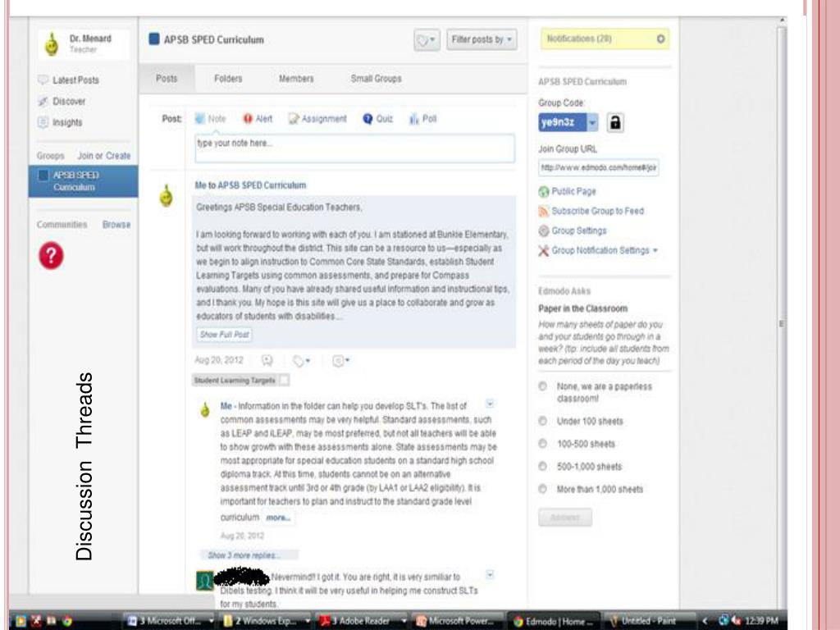The height and width of the screenshot is (630, 840).
Task: Expand the 'more...' link in the reply
Action: (278, 518)
